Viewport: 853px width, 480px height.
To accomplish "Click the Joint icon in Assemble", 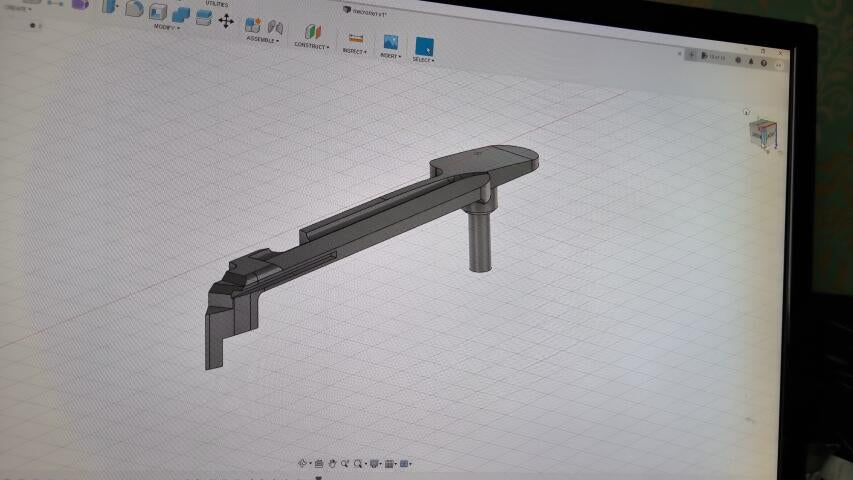I will point(276,27).
